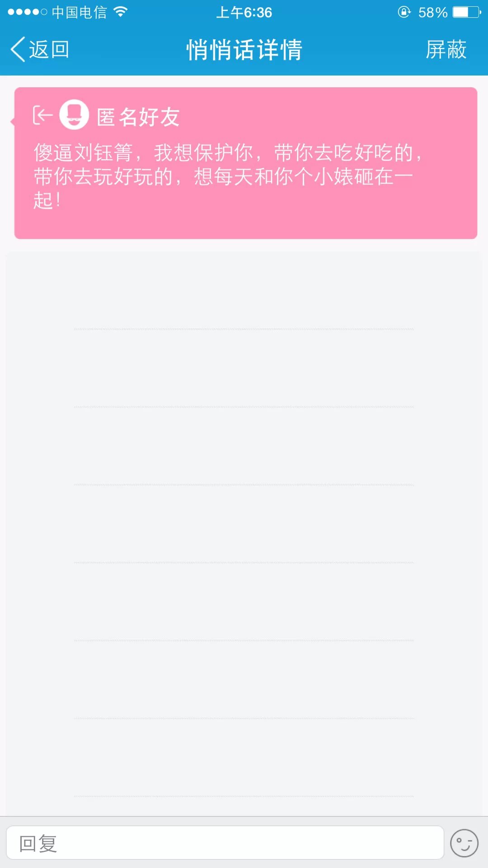Tap the empty lined reply list area

[244, 520]
